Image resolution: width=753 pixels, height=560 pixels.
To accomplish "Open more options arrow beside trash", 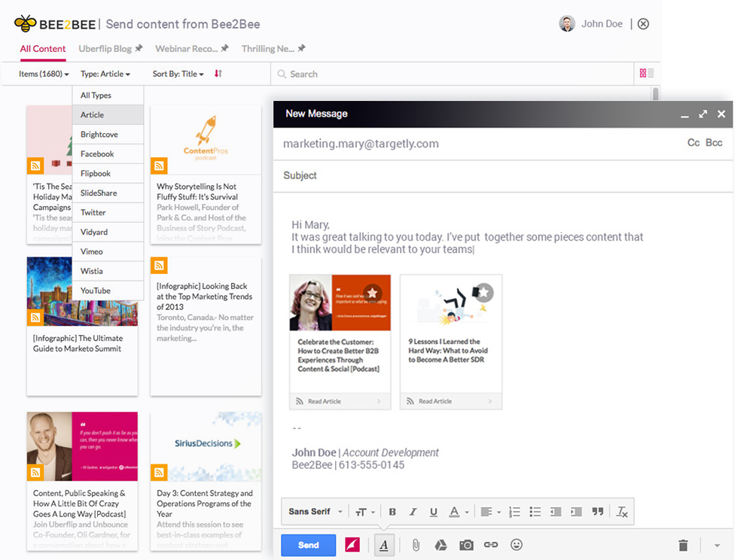I will pyautogui.click(x=717, y=546).
